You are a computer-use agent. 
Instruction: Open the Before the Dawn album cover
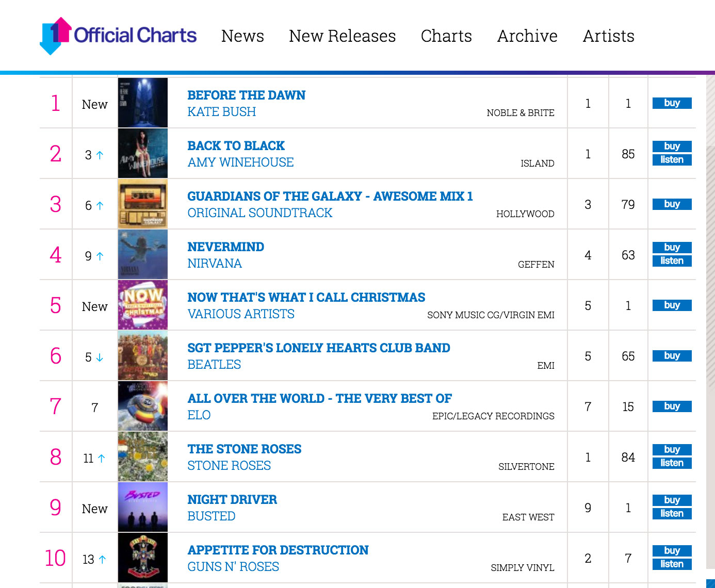[x=143, y=103]
